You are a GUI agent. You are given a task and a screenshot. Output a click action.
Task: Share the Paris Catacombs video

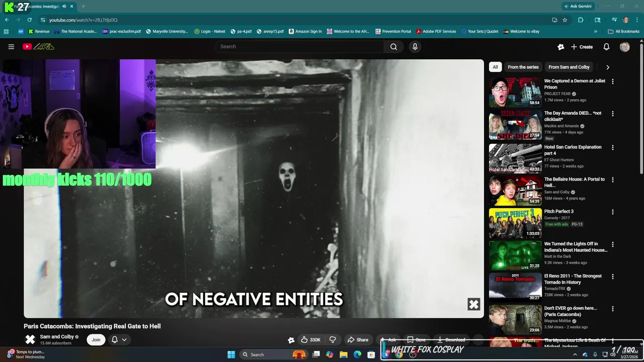[358, 339]
